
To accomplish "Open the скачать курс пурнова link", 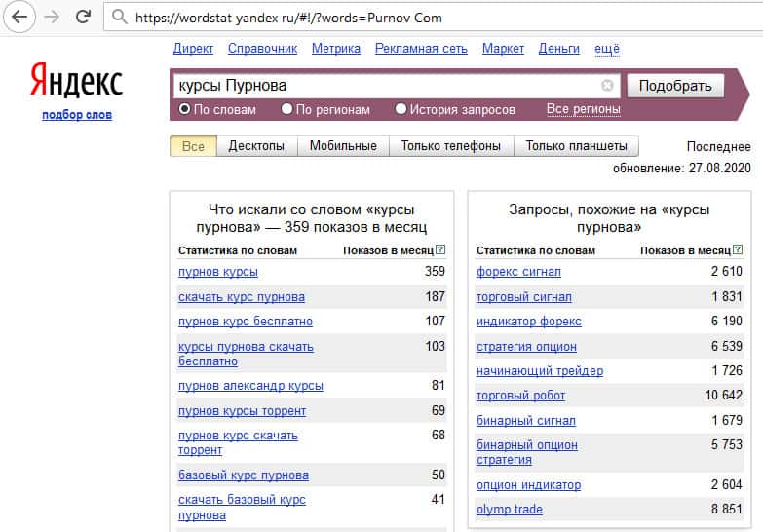I will pos(242,296).
